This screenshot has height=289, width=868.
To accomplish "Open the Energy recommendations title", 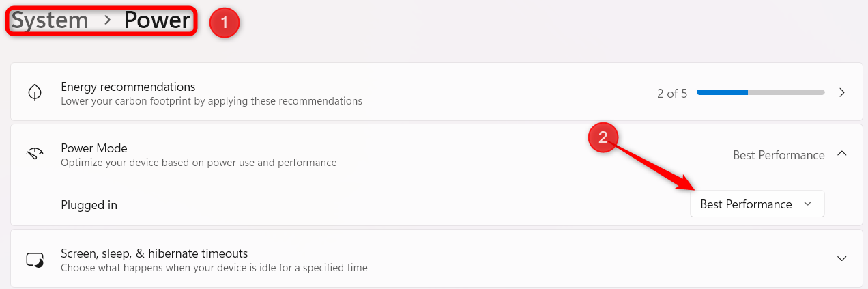I will (128, 87).
